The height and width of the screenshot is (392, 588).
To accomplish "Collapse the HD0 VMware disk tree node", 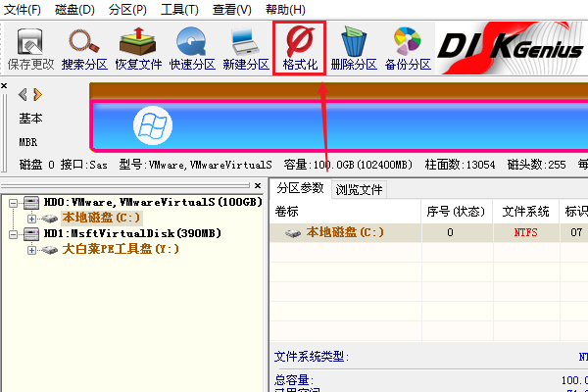I will point(13,203).
